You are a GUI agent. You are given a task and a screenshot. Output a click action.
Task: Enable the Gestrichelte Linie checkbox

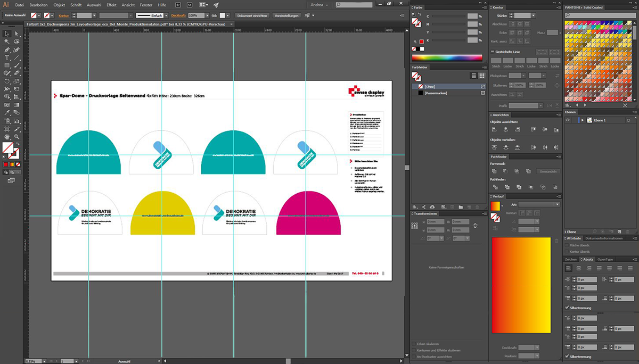[x=493, y=52]
